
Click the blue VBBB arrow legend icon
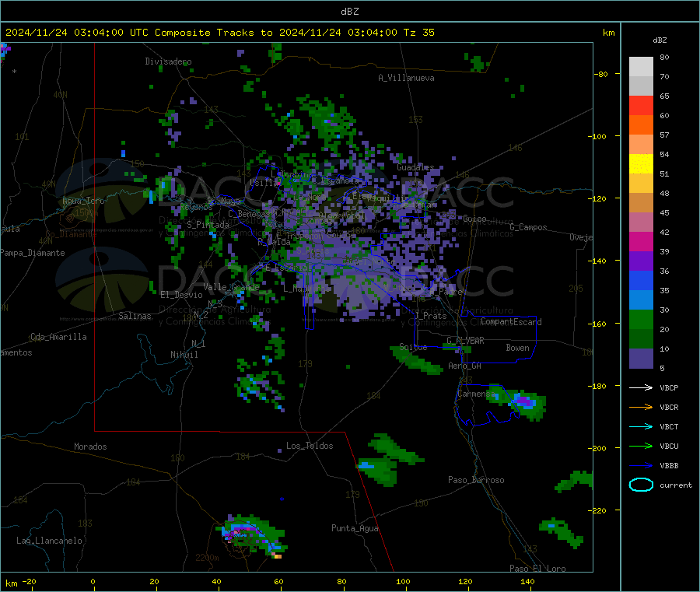click(641, 466)
